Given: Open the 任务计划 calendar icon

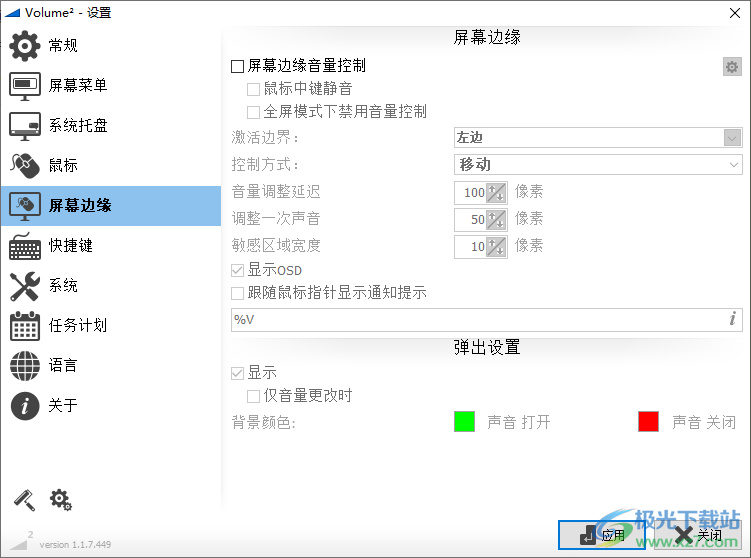Looking at the screenshot, I should (x=25, y=326).
